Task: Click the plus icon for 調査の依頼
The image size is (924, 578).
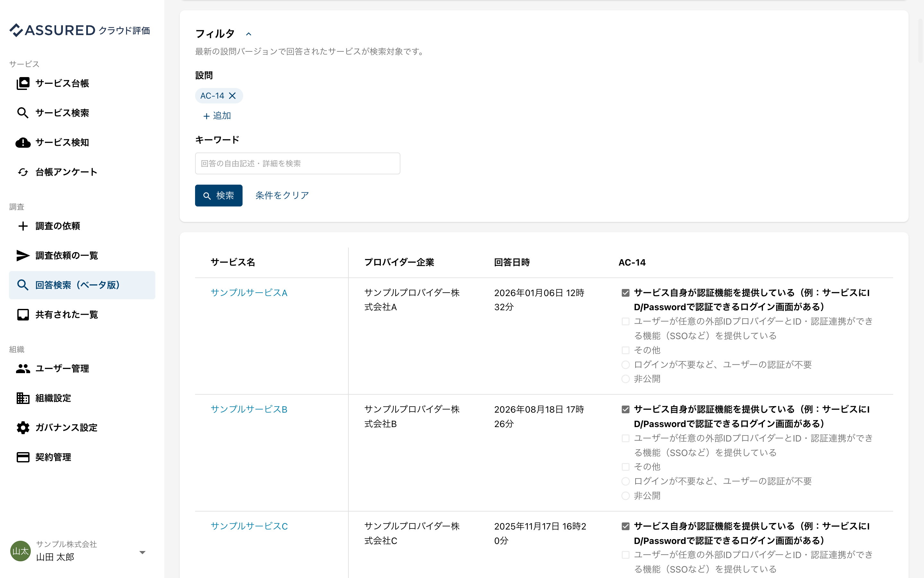Action: click(23, 226)
